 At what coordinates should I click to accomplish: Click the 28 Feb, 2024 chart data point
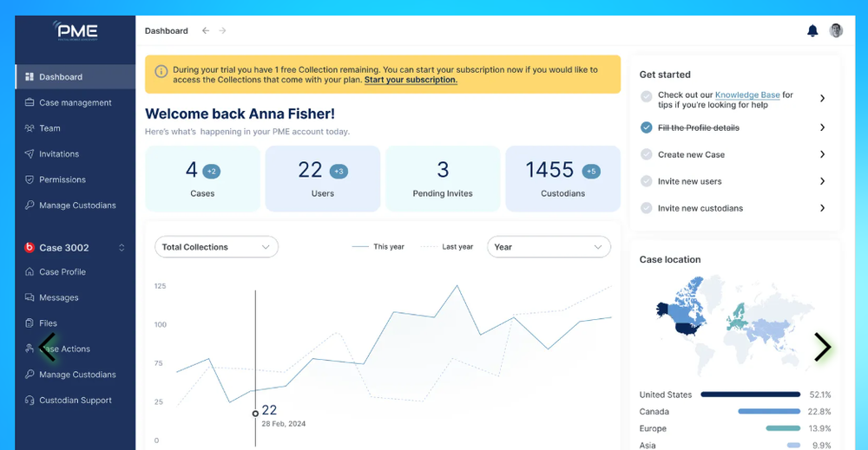(x=255, y=413)
